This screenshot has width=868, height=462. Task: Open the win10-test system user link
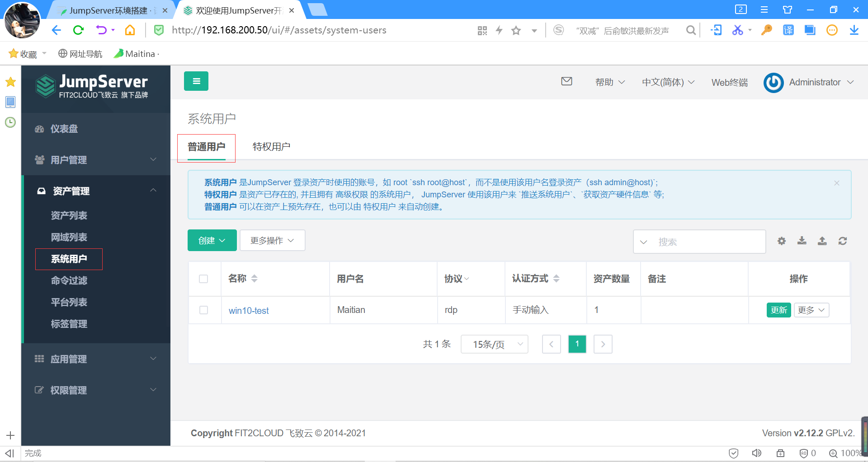tap(249, 311)
